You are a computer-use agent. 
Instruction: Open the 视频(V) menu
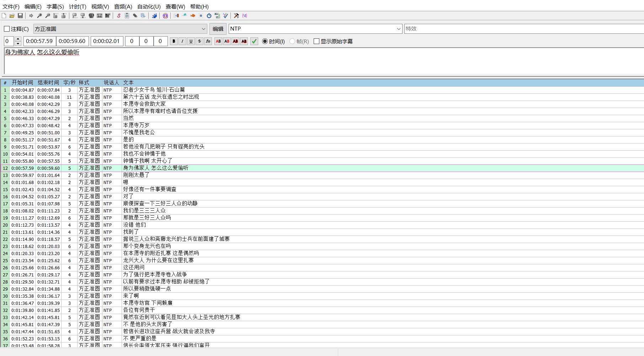click(100, 6)
